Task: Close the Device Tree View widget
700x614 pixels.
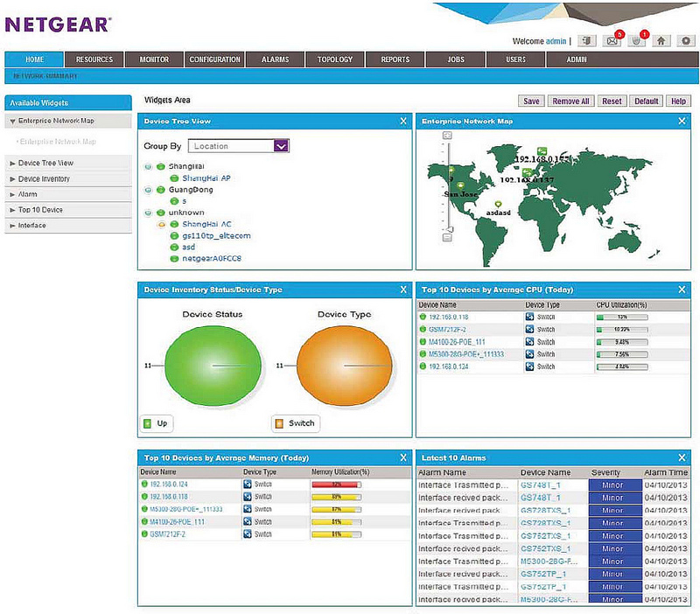Action: [x=403, y=121]
